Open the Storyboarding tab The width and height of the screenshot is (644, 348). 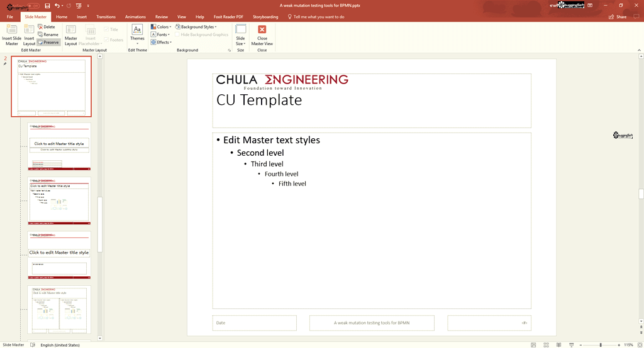pos(265,17)
